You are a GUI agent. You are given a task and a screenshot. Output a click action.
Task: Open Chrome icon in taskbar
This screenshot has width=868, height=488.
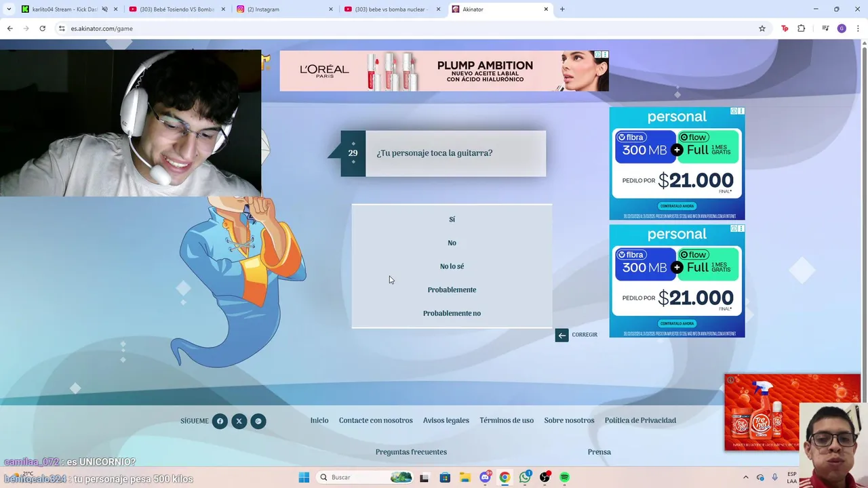pyautogui.click(x=505, y=477)
